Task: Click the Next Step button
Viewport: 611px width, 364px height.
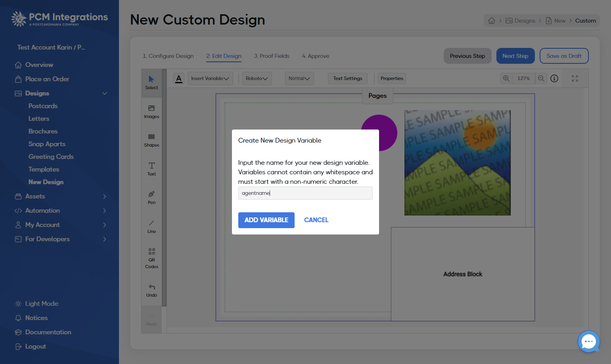Action: click(515, 56)
